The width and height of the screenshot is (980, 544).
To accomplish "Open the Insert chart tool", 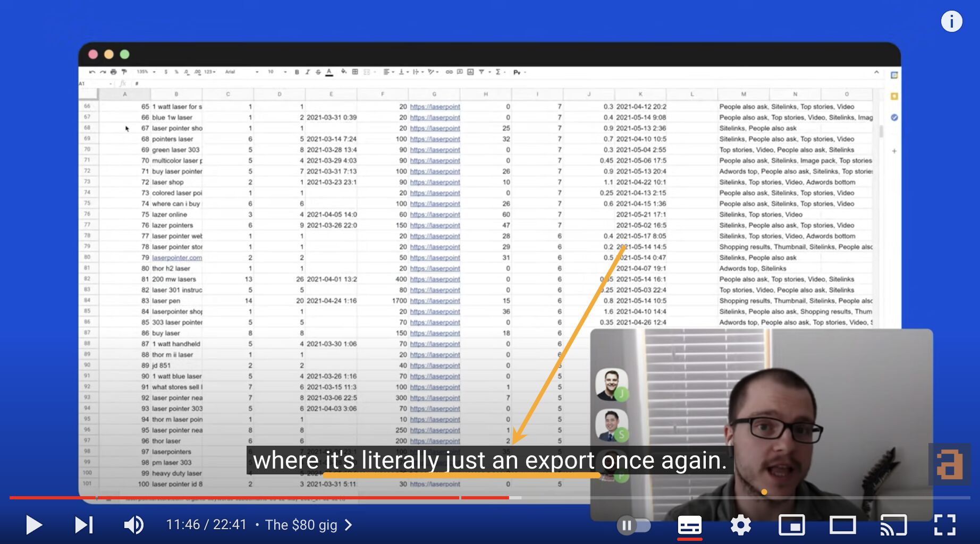I will coord(469,72).
